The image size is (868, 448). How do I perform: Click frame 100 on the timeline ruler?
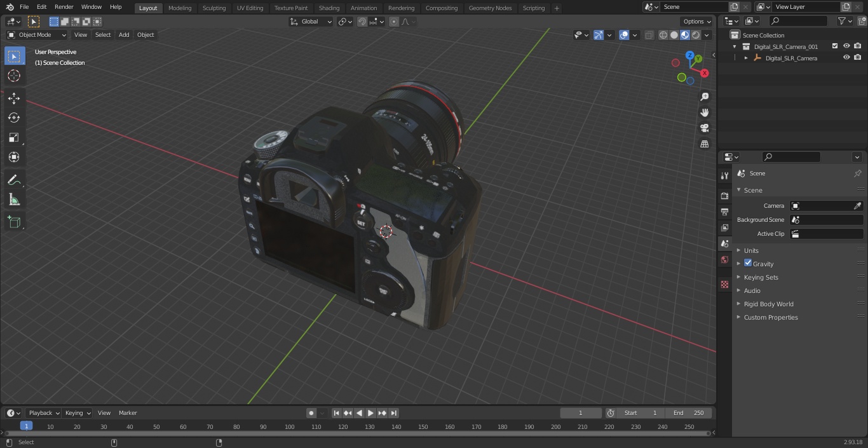pyautogui.click(x=290, y=427)
